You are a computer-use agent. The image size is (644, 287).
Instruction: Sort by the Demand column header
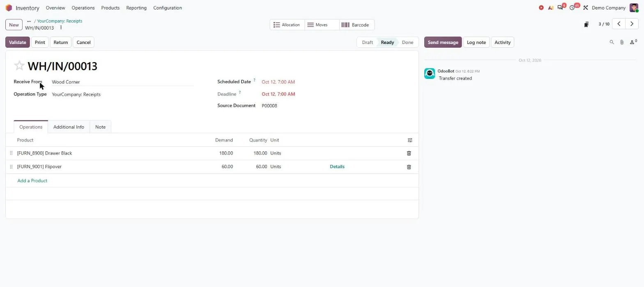point(224,140)
